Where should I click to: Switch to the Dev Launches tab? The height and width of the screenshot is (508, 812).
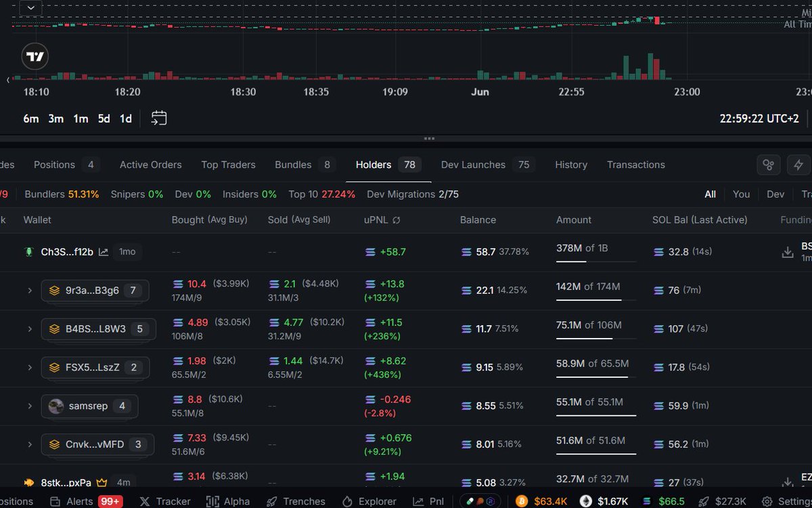click(x=487, y=165)
